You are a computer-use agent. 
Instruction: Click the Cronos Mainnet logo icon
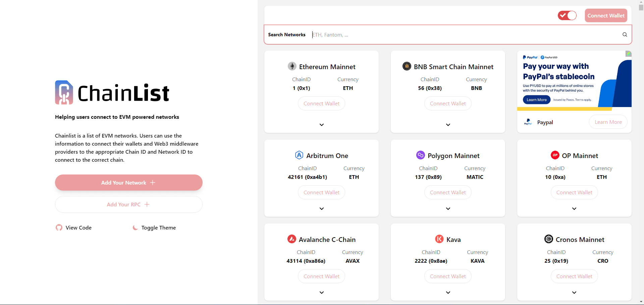click(x=549, y=239)
